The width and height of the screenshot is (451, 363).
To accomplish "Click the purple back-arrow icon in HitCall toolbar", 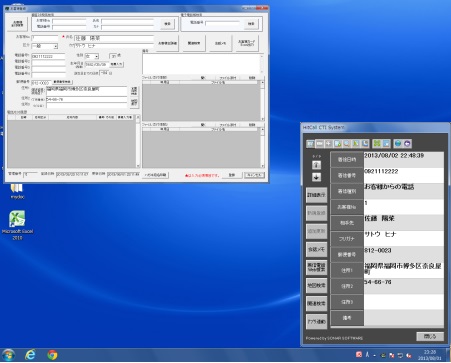I will 407,143.
